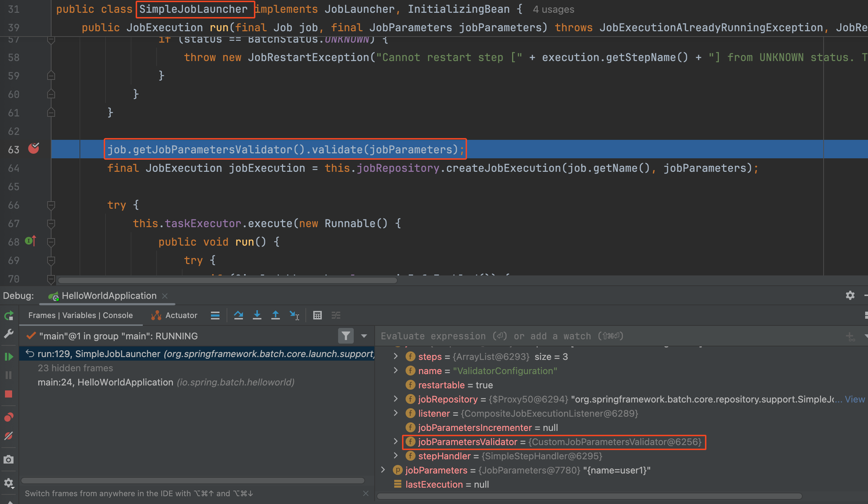This screenshot has height=504, width=868.
Task: Click the View link for jobRepository
Action: click(855, 399)
